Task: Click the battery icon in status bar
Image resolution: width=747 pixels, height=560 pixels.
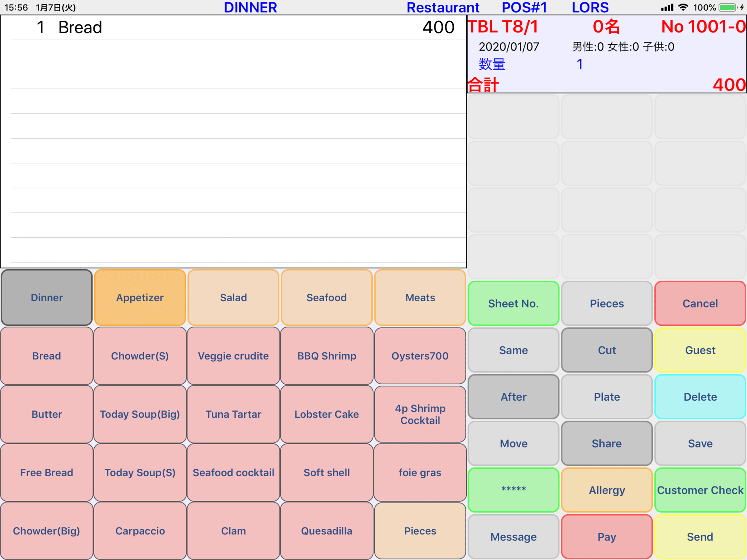Action: (728, 7)
